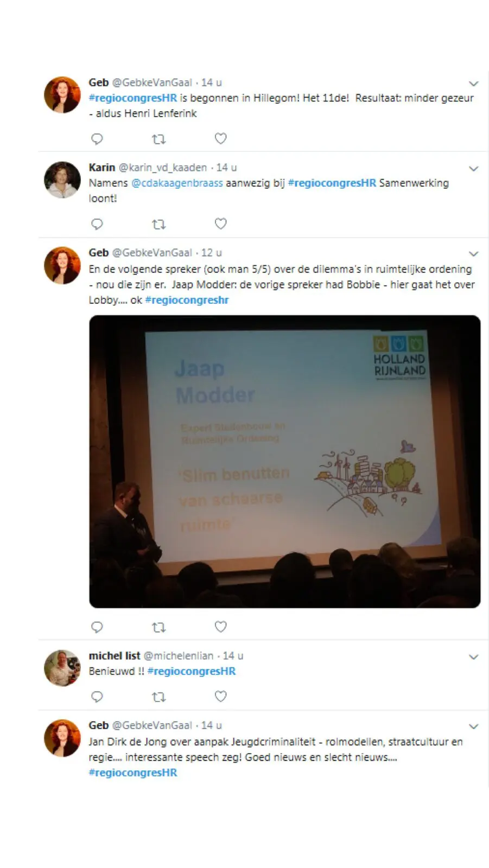Retweet Karin's tweet
489x868 pixels.
pyautogui.click(x=158, y=225)
